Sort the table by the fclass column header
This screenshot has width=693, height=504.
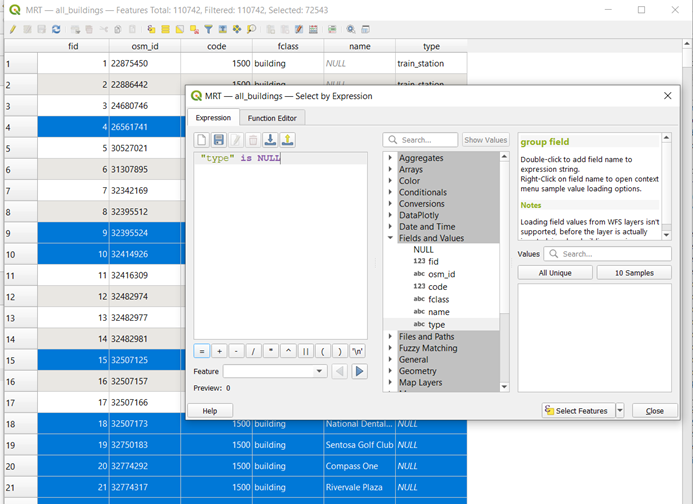[x=288, y=46]
